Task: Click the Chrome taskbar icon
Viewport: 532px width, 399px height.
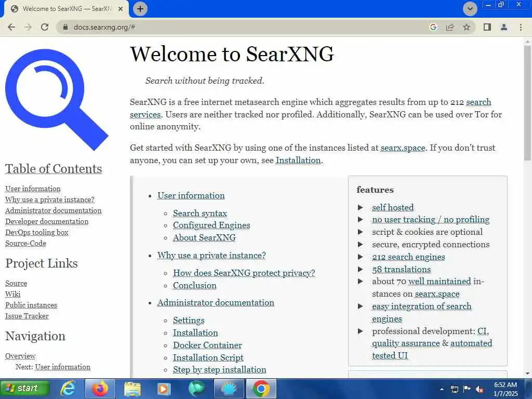Action: tap(261, 388)
